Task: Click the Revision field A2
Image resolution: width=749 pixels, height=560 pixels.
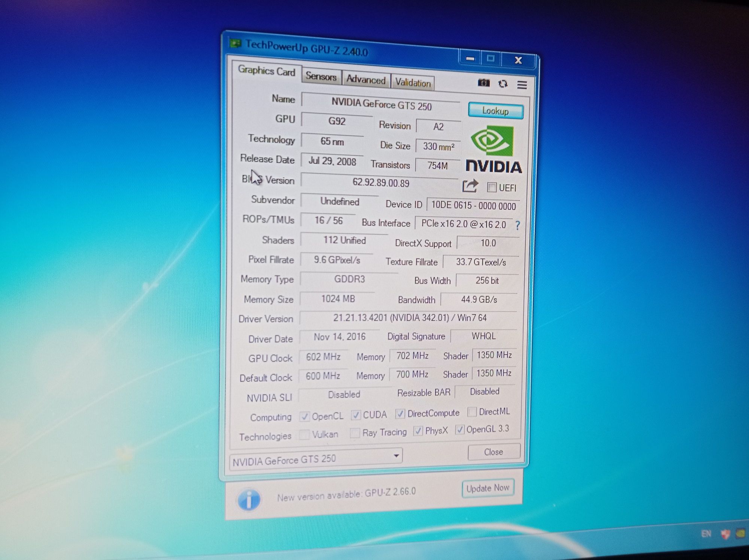Action: tap(438, 127)
